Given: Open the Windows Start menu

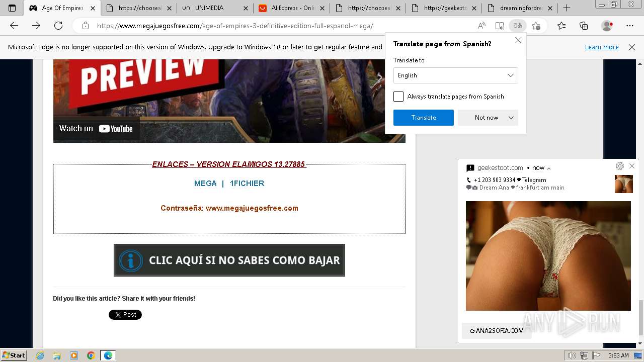Looking at the screenshot, I should (14, 355).
